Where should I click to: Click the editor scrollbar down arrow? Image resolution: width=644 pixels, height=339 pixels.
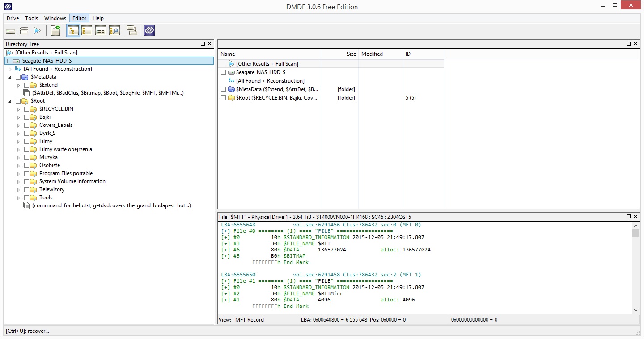pos(636,310)
